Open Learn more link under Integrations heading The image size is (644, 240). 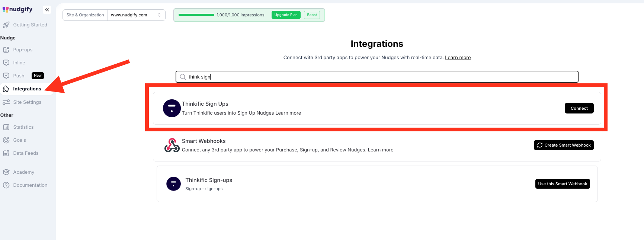click(x=458, y=58)
